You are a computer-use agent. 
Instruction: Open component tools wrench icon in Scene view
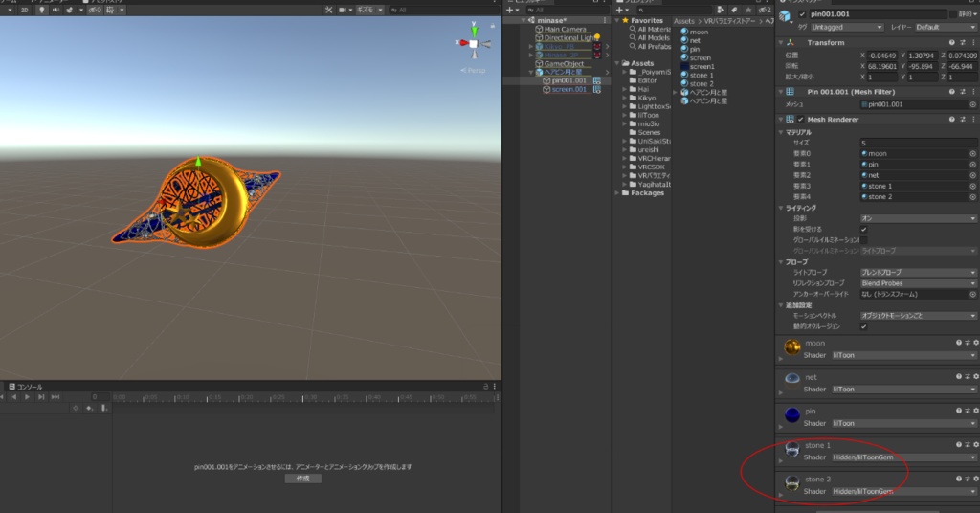point(329,10)
